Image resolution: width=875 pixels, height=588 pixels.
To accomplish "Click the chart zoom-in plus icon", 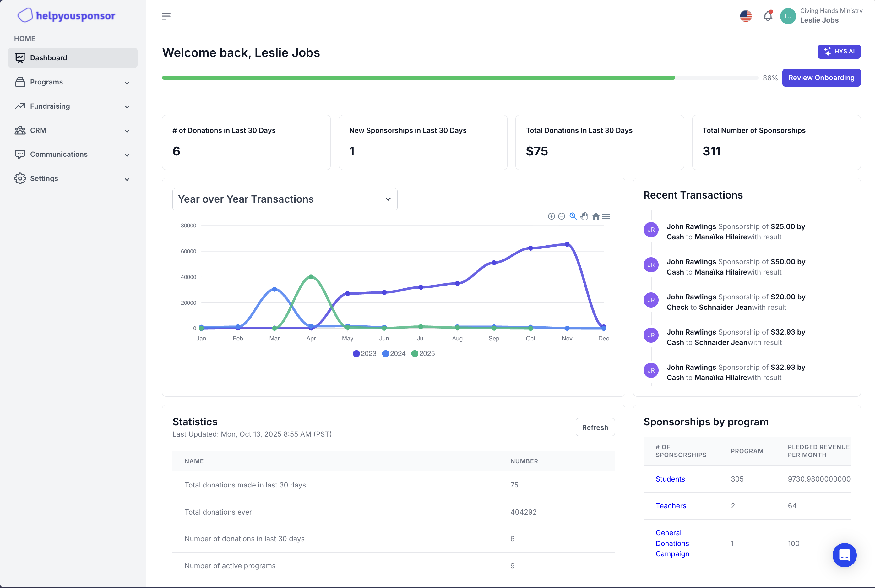I will [x=551, y=216].
